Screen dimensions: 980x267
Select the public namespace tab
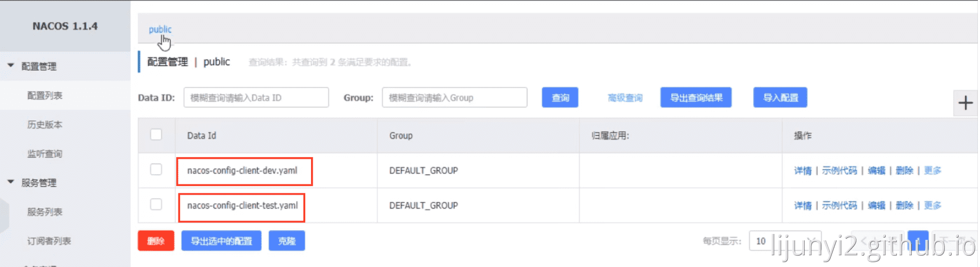coord(160,29)
